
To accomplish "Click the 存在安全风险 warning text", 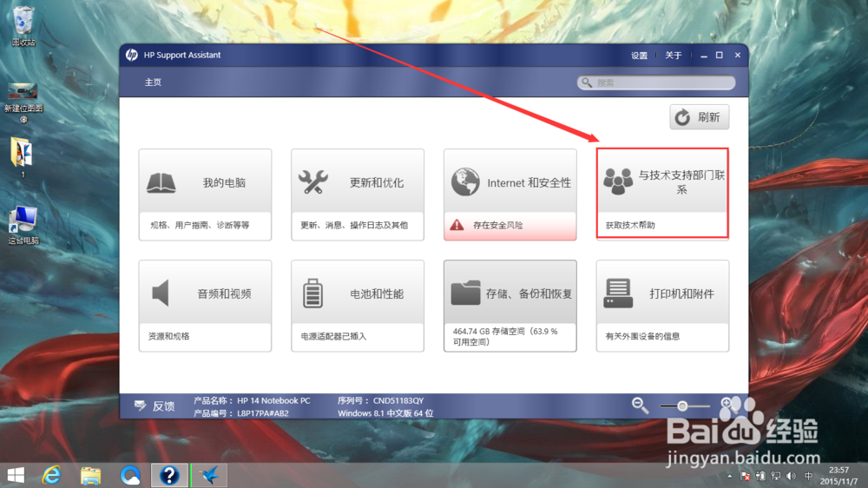I will [497, 225].
